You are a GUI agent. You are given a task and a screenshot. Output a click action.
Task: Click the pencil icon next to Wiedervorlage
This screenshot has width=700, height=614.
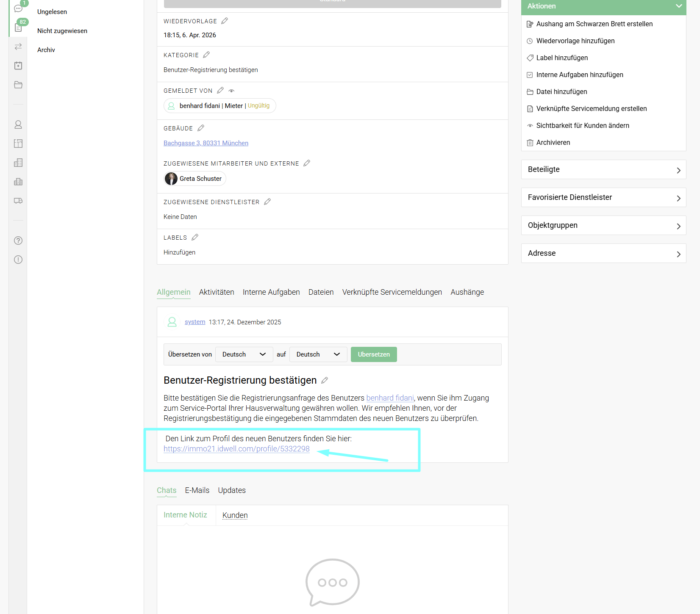point(225,21)
